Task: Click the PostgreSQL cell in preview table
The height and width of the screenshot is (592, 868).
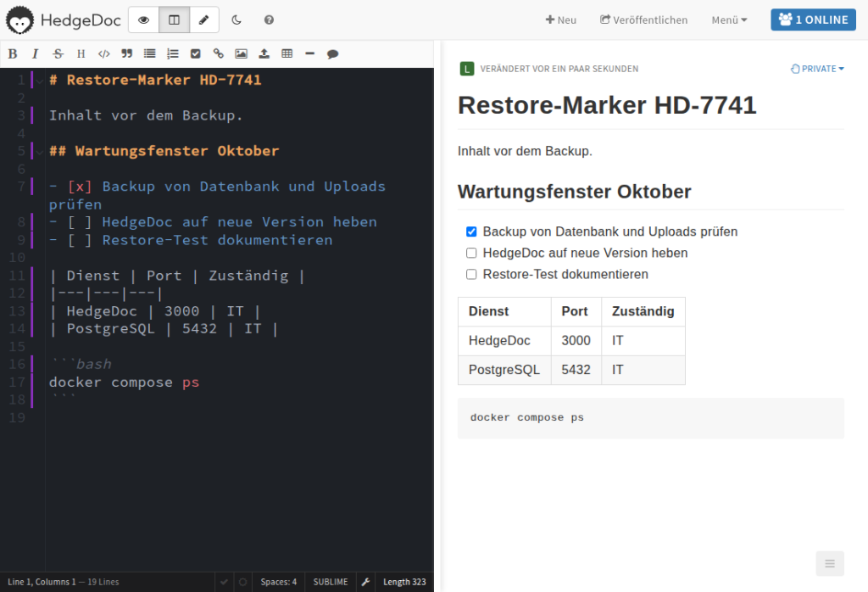Action: click(504, 370)
